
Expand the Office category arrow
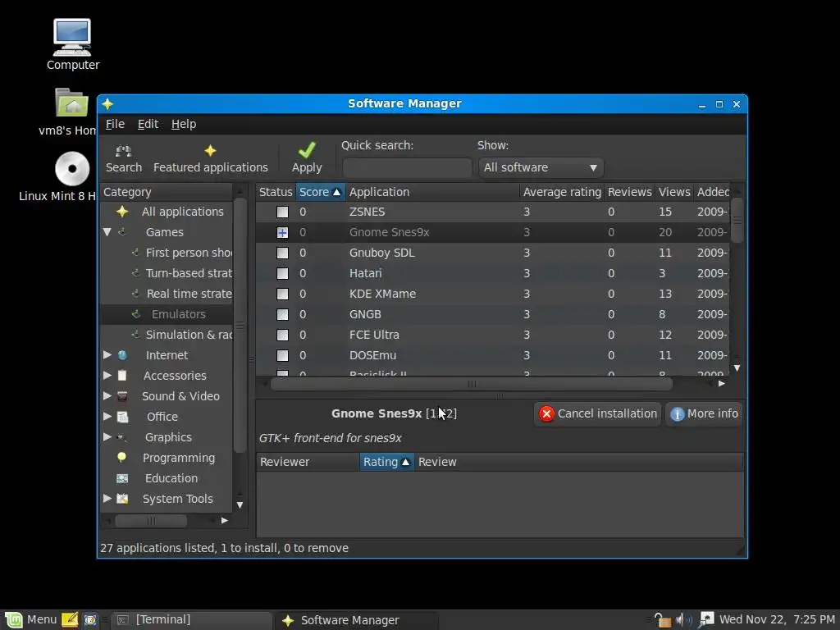coord(107,416)
